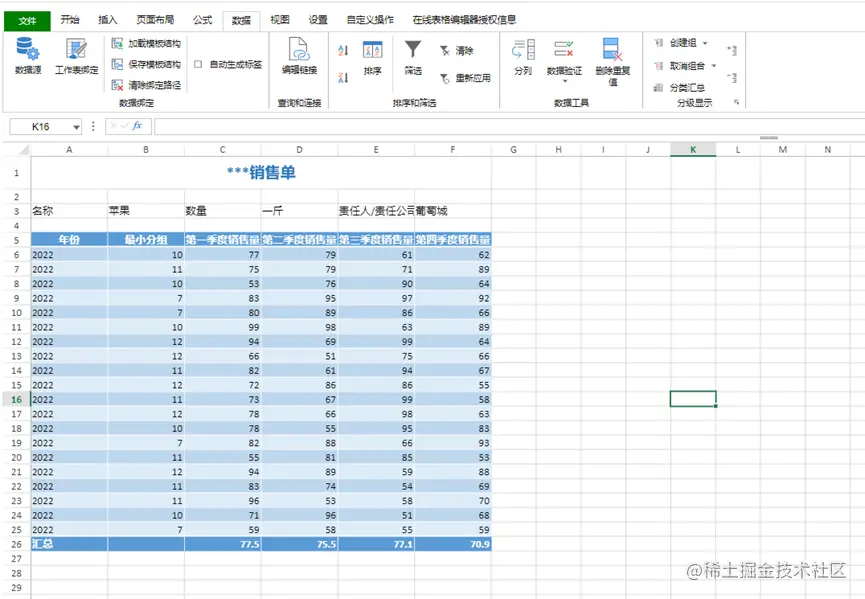Screen dimensions: 865x599
Task: Select the 葡萄城 cell in row 3
Action: click(x=453, y=211)
